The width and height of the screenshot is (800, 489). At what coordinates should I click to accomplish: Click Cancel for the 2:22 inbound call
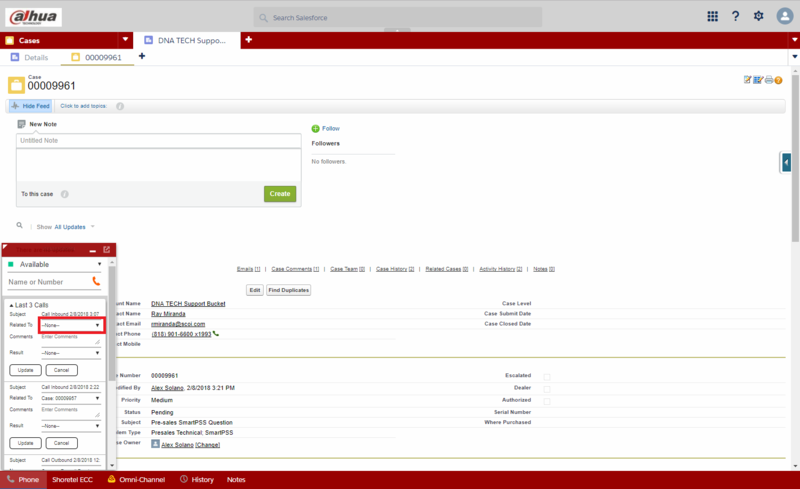point(61,443)
